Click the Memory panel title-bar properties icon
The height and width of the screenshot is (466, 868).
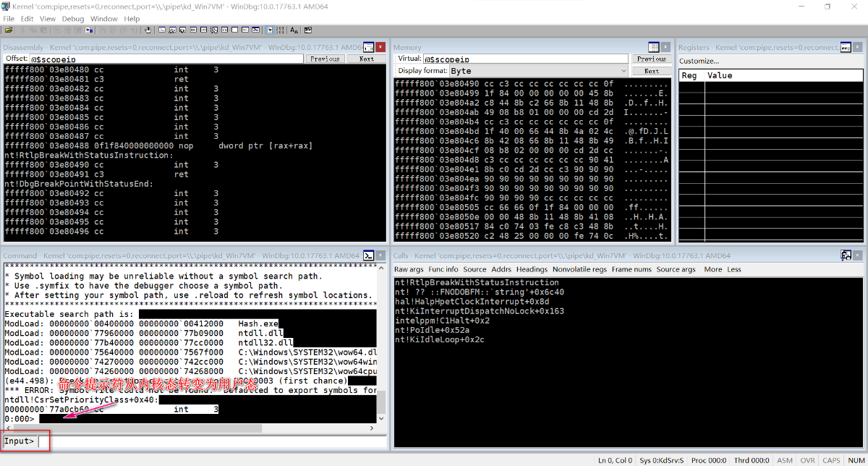(654, 47)
